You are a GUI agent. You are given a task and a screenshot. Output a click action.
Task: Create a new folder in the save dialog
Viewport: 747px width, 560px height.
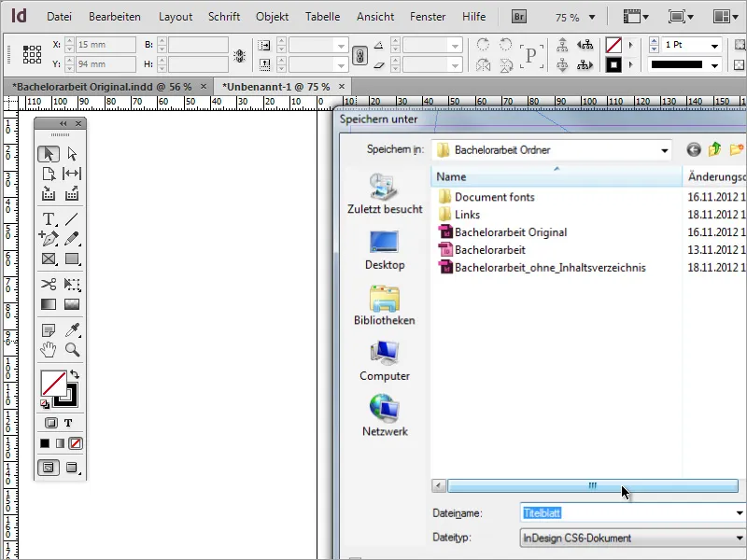tap(736, 149)
